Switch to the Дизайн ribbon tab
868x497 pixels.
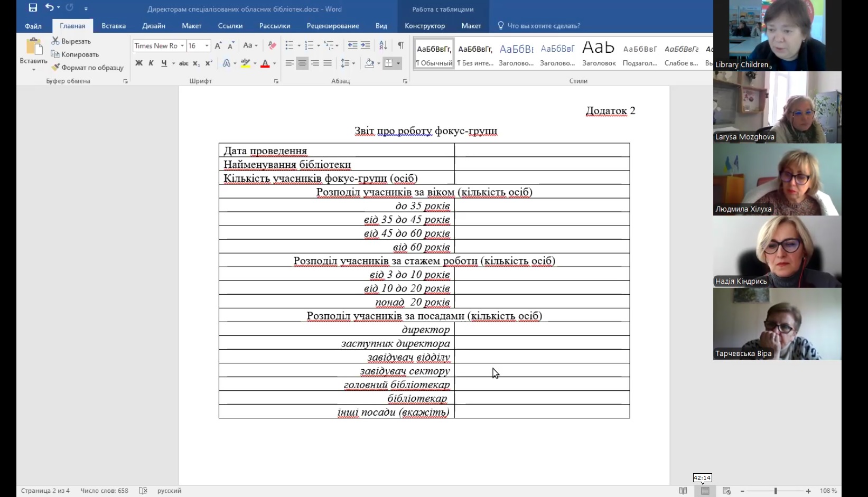154,26
